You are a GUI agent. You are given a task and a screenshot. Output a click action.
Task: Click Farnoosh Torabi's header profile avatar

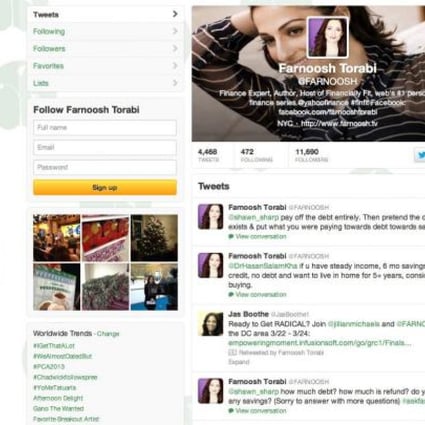pyautogui.click(x=327, y=38)
